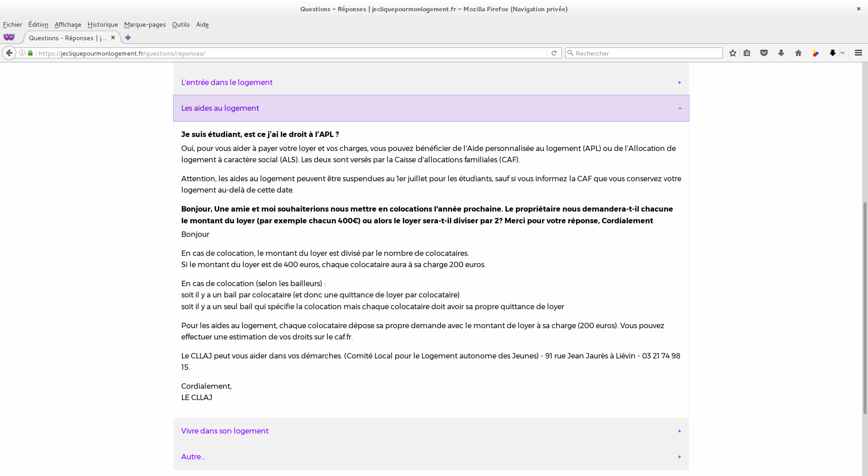Click the black download extension arrow

(833, 53)
